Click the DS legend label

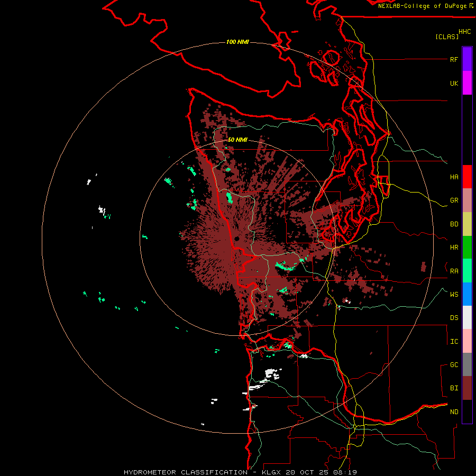454,317
